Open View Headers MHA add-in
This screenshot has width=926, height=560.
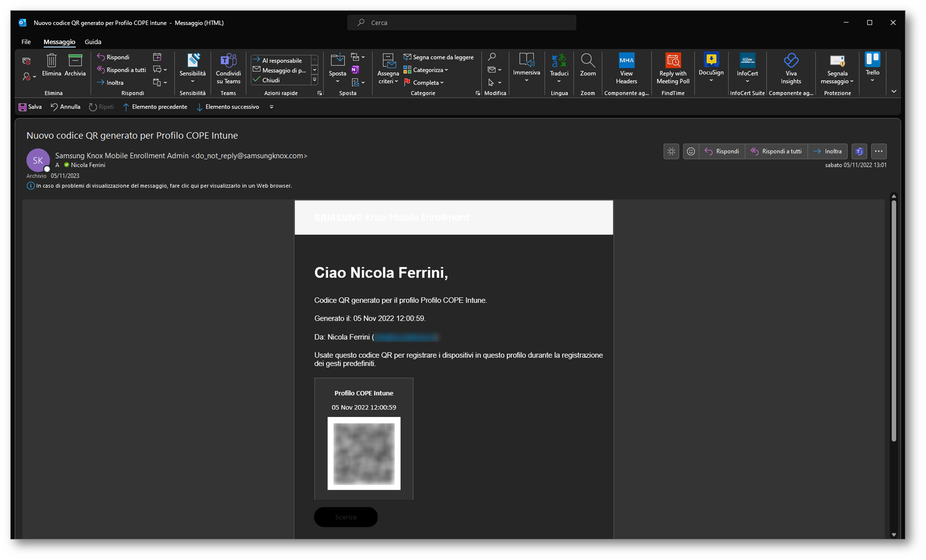tap(626, 69)
